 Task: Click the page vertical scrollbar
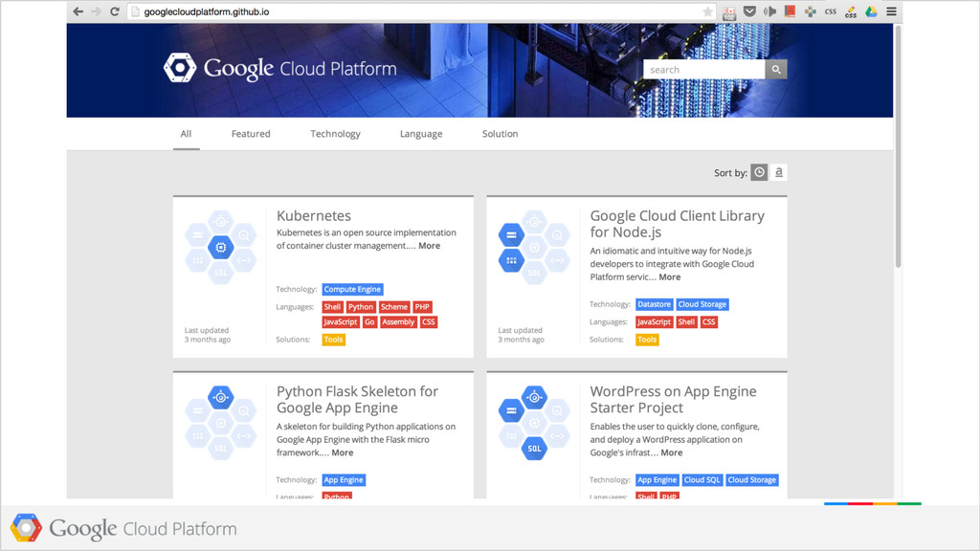click(x=898, y=146)
